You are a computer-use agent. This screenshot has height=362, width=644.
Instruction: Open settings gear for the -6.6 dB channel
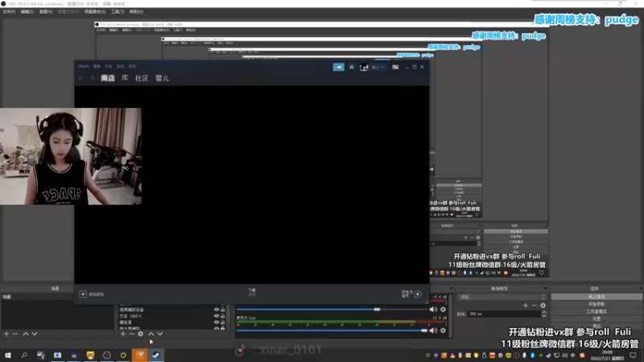tap(443, 310)
